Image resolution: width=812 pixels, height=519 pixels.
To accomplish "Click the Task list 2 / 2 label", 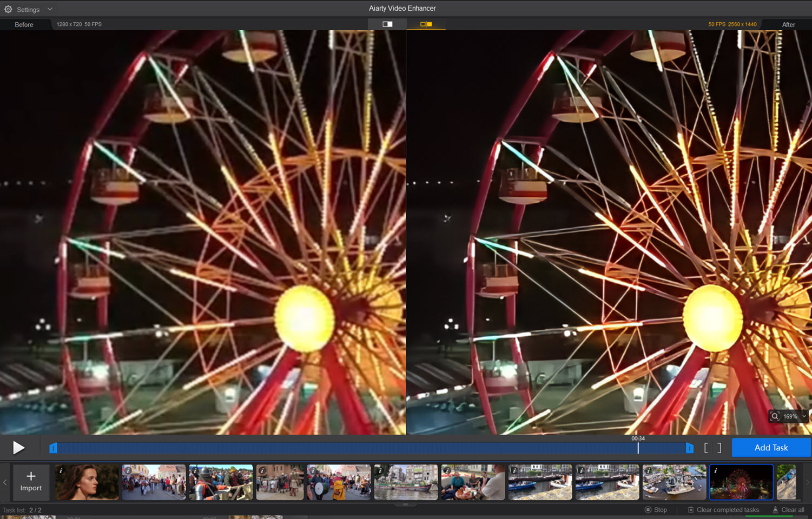I will pyautogui.click(x=22, y=510).
